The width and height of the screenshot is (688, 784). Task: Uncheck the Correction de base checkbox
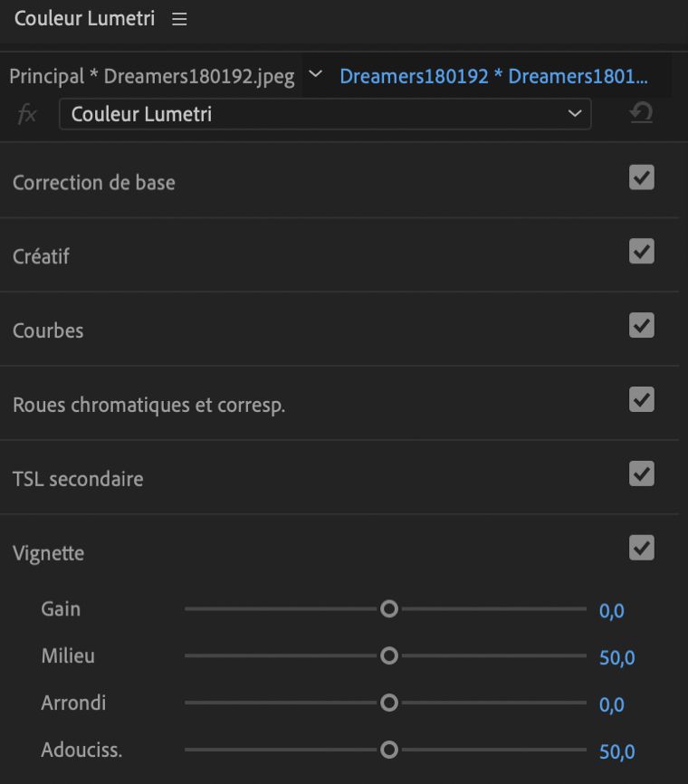pos(641,177)
